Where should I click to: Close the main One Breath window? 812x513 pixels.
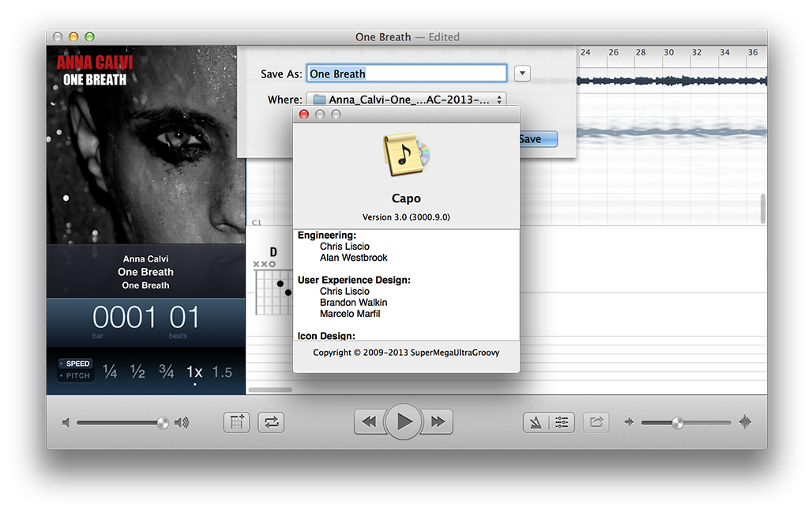tap(58, 37)
